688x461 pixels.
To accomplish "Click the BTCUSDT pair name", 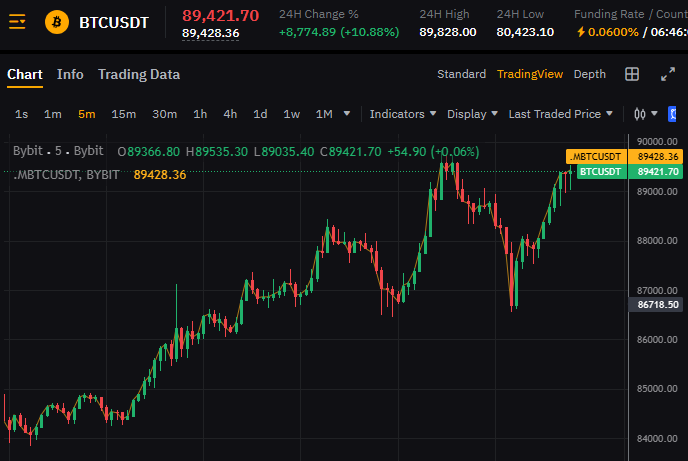I will point(114,22).
